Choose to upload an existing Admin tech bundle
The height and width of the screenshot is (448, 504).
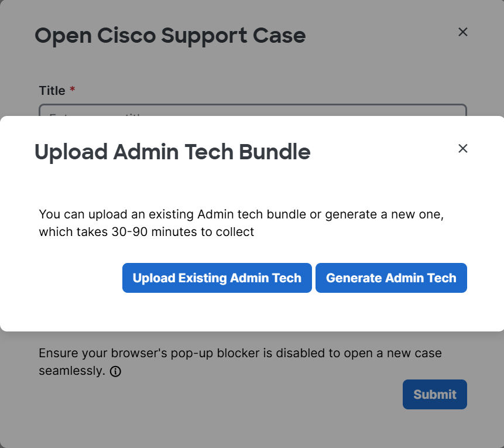click(217, 278)
